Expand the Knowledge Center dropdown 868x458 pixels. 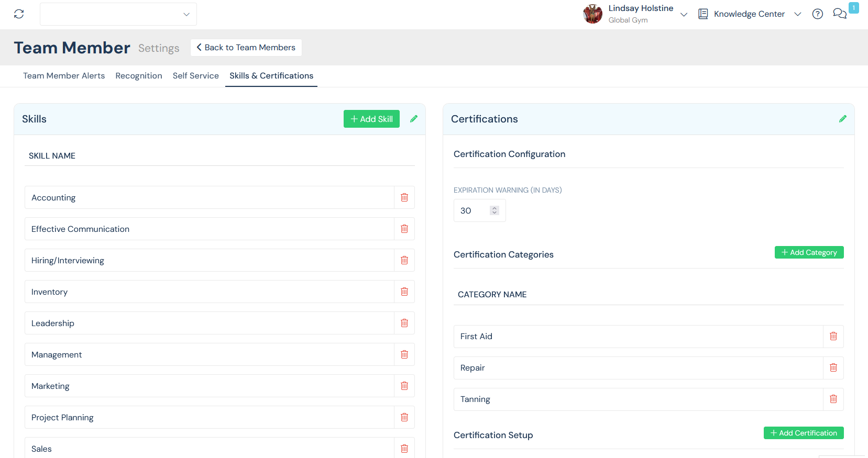(797, 14)
